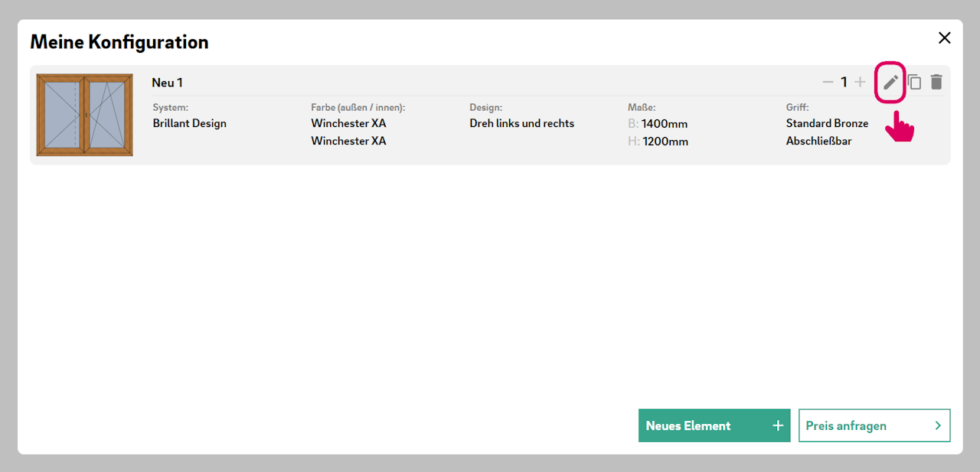
Task: Click the quantity number 1
Action: coord(844,82)
